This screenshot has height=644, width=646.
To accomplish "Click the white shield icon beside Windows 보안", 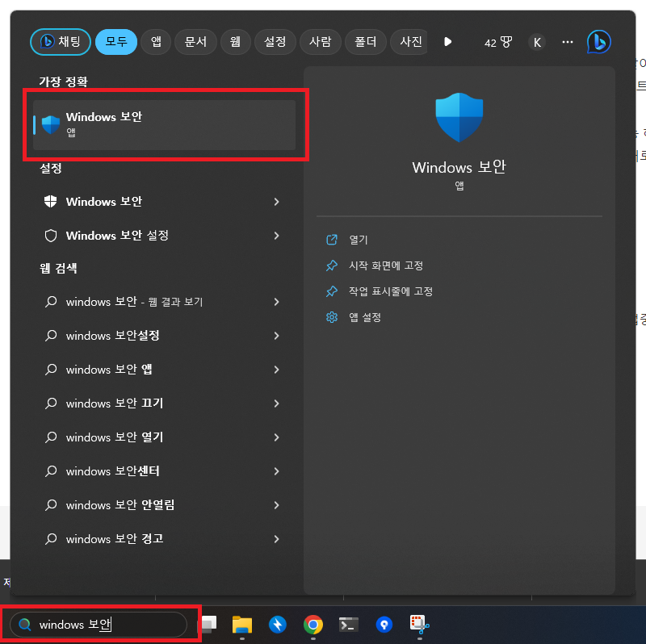I will point(50,202).
